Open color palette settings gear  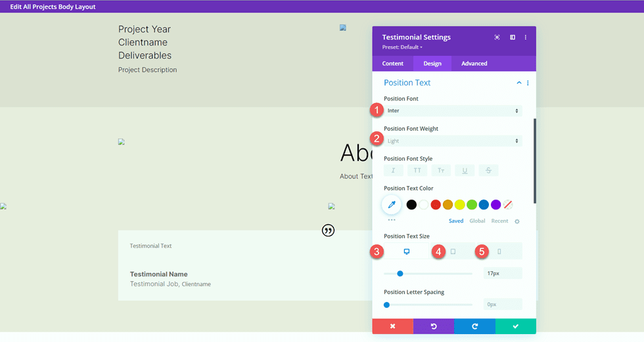517,221
